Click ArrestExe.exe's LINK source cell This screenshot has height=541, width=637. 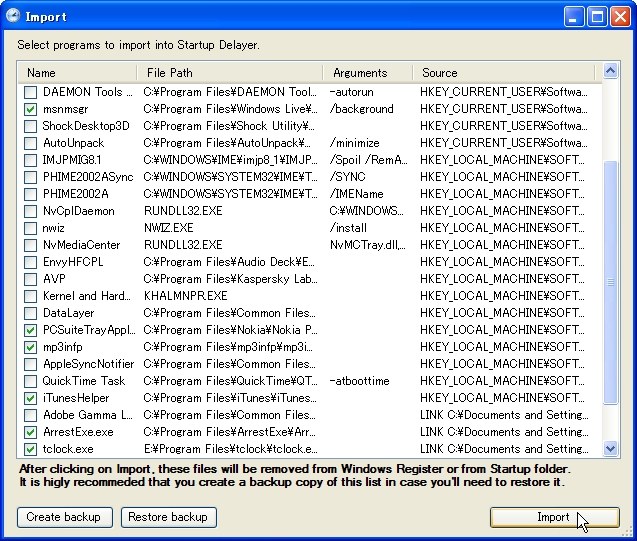click(504, 432)
